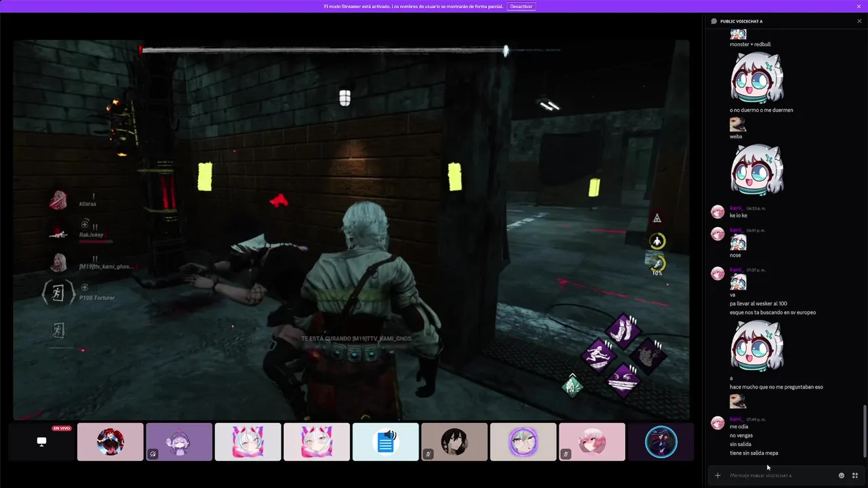Click message 'monster + redbull'
This screenshot has height=488, width=868.
coord(750,44)
